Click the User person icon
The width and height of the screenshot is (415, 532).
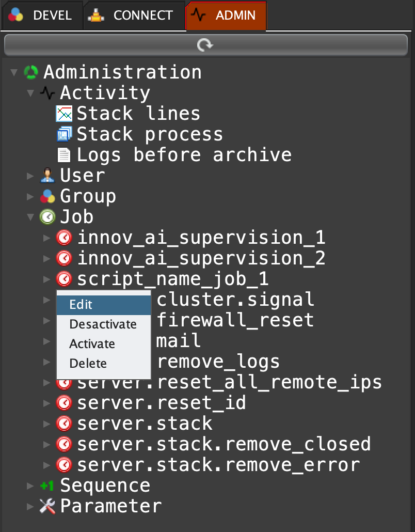[47, 176]
